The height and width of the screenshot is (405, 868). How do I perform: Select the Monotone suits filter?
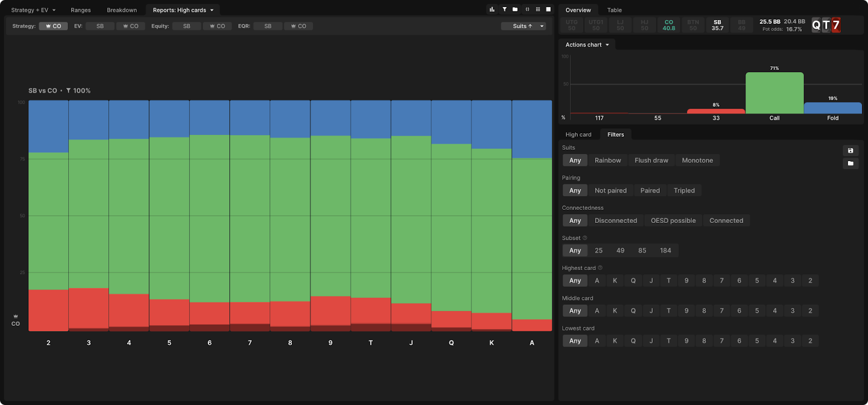[697, 160]
